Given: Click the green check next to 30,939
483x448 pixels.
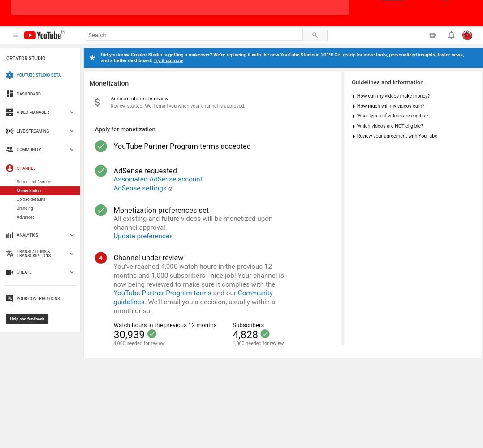Looking at the screenshot, I should click(152, 334).
